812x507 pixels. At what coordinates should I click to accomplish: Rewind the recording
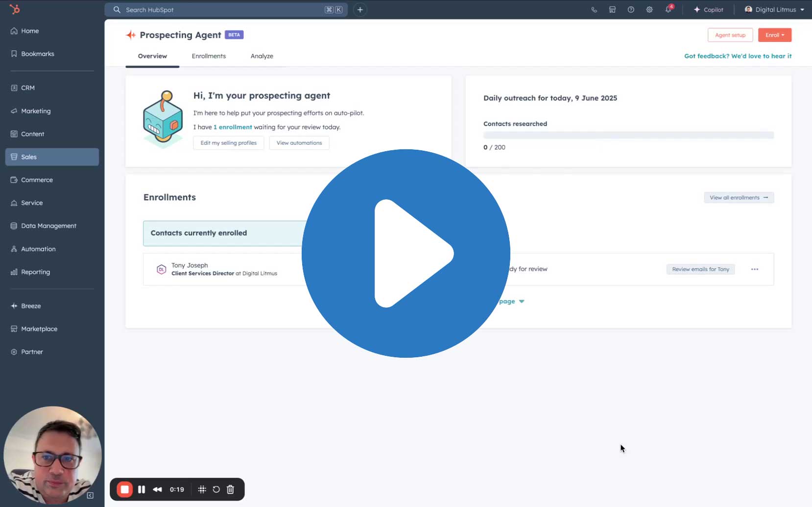157,489
